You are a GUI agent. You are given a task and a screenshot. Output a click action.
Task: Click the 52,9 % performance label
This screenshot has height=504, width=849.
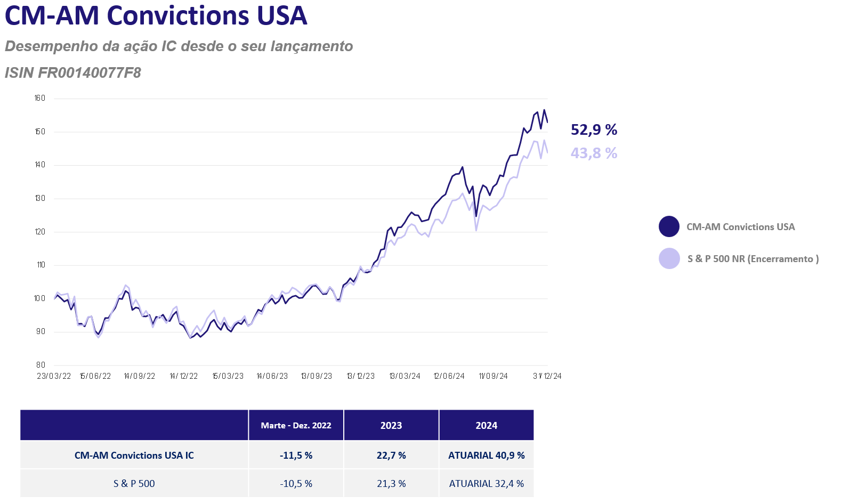(x=594, y=129)
